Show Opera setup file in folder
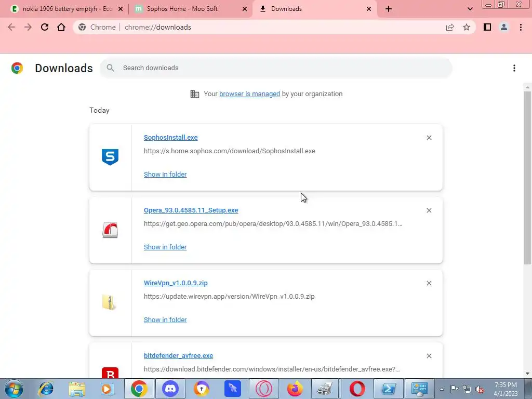This screenshot has height=399, width=532. [165, 247]
